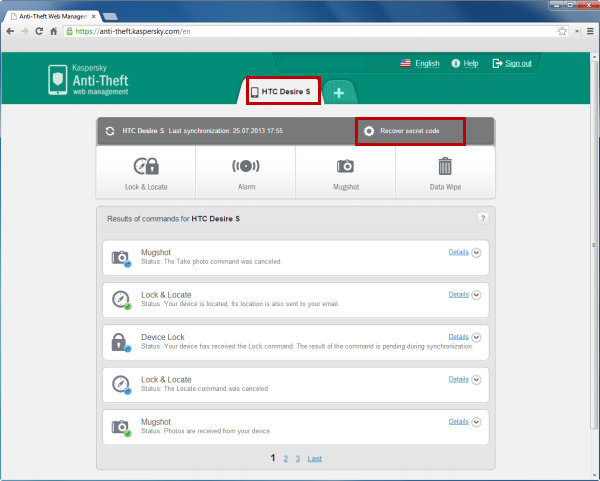Open Details for located Lock & Locate
This screenshot has height=481, width=600.
point(458,295)
